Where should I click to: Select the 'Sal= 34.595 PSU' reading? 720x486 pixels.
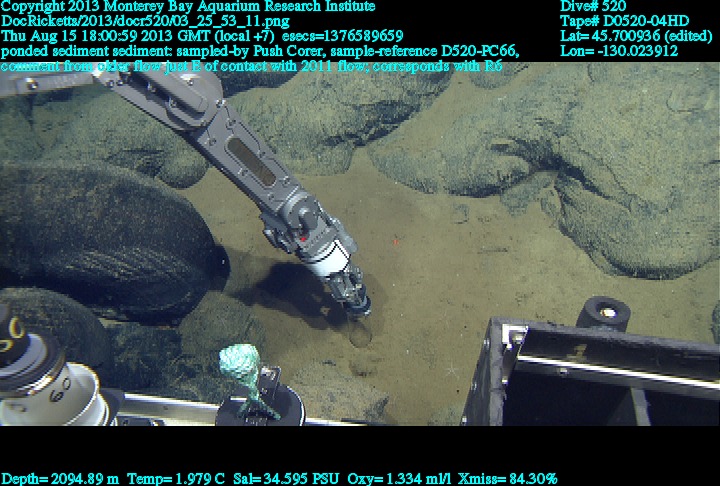click(x=287, y=479)
